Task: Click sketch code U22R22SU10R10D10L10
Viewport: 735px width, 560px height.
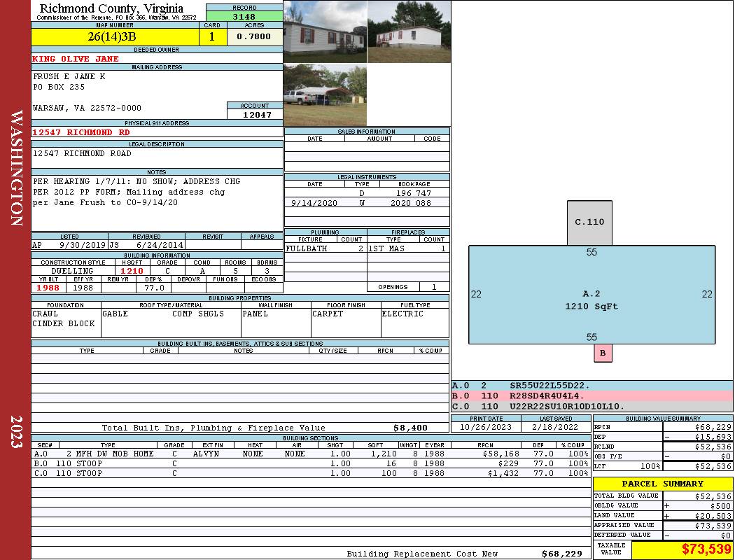Action: click(568, 406)
